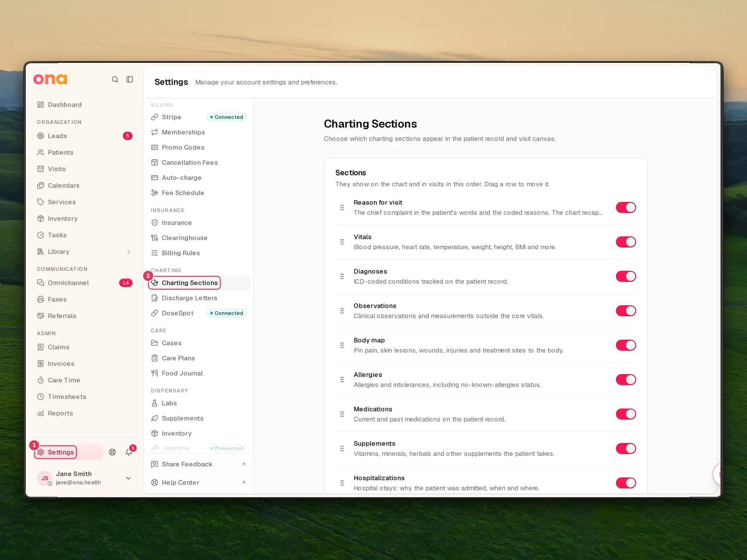This screenshot has width=747, height=560.
Task: Click the Leads count badge 5
Action: 128,136
